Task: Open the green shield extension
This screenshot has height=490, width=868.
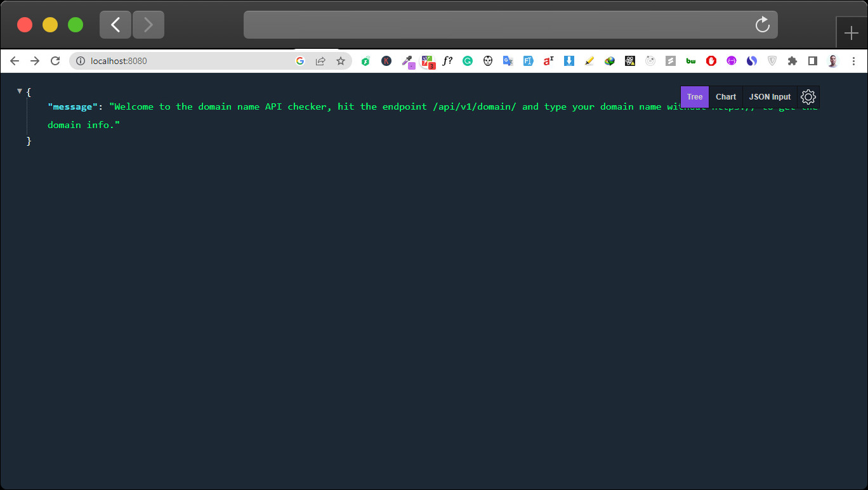Action: coord(365,61)
